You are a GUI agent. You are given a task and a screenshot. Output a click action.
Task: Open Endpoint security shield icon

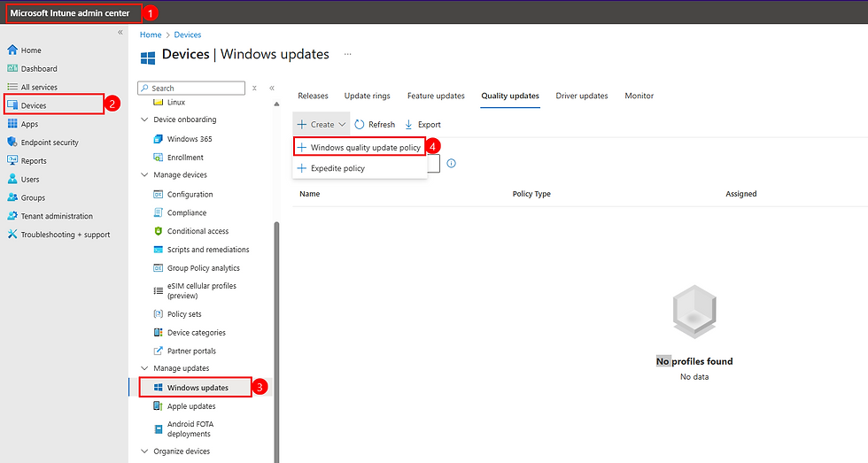(12, 143)
